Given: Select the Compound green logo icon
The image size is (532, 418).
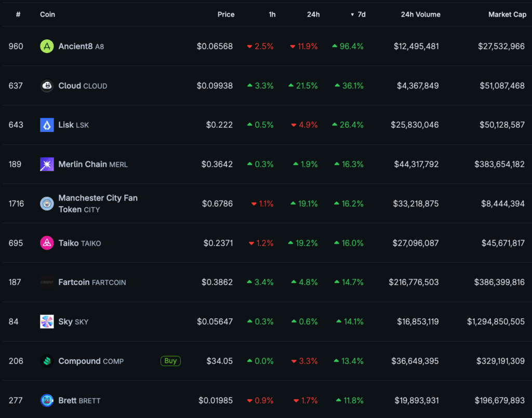Looking at the screenshot, I should [x=47, y=361].
